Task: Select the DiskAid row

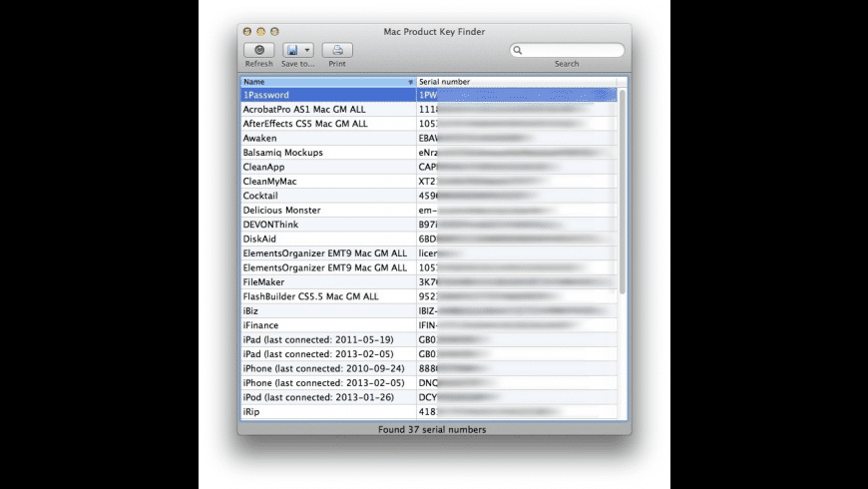Action: click(429, 239)
